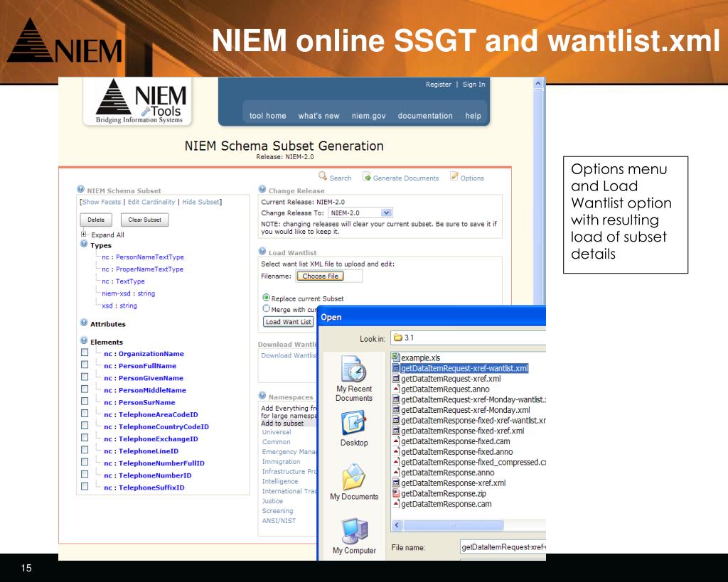Image resolution: width=728 pixels, height=582 pixels.
Task: Check the nc:OrganizationName checkbox
Action: pos(85,352)
